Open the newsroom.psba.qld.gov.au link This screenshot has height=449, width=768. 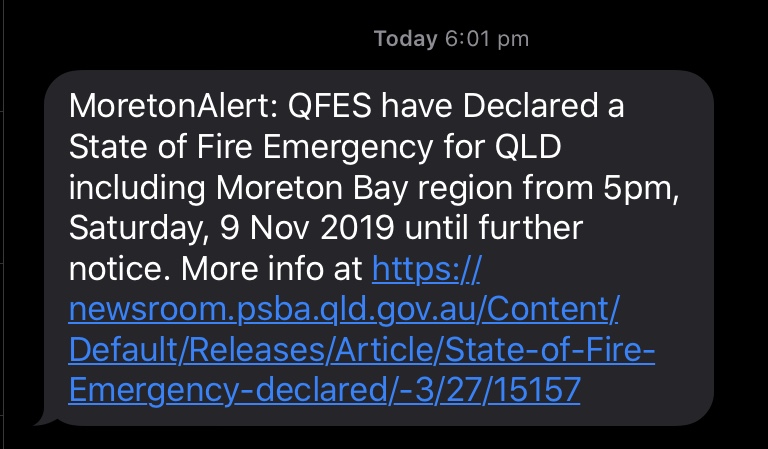(343, 310)
